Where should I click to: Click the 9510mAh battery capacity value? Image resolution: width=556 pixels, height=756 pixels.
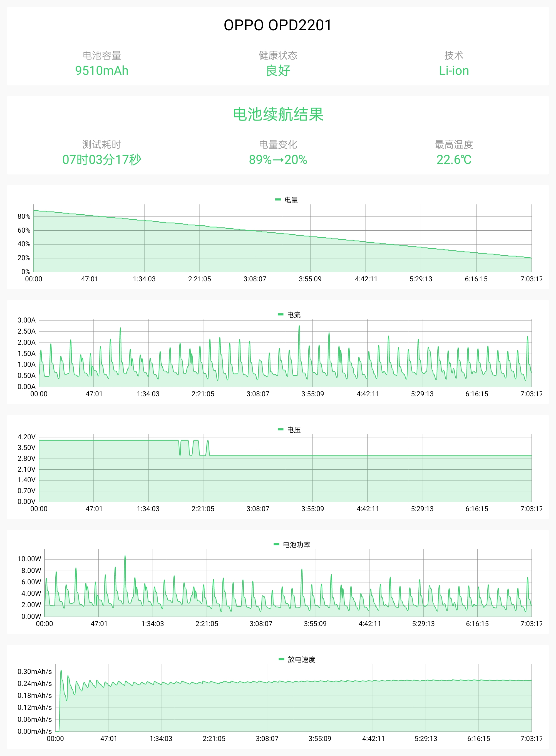(102, 71)
